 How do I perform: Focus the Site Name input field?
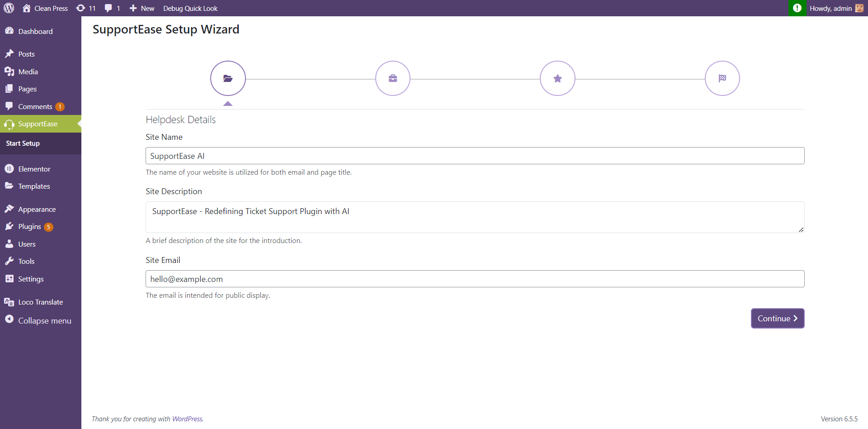pos(475,156)
